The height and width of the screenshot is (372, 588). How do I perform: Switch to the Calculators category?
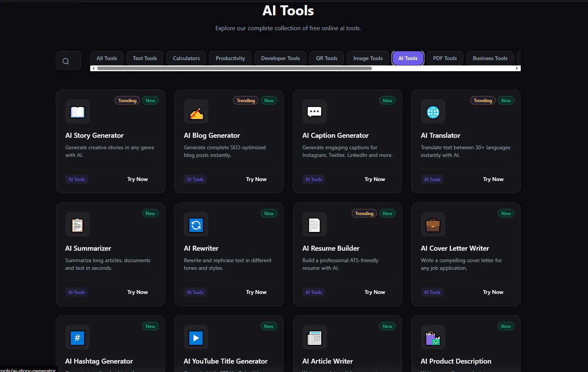tap(186, 58)
